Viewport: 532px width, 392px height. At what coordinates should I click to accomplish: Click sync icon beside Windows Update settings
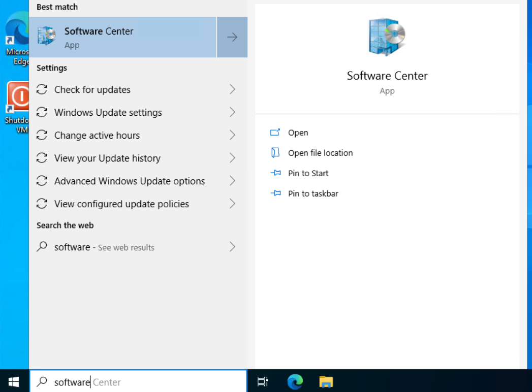42,112
